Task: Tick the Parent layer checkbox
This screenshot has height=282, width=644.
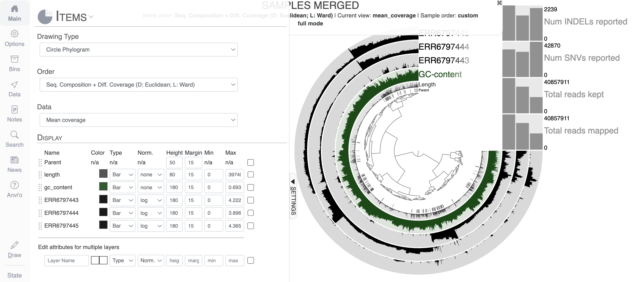Action: point(251,162)
